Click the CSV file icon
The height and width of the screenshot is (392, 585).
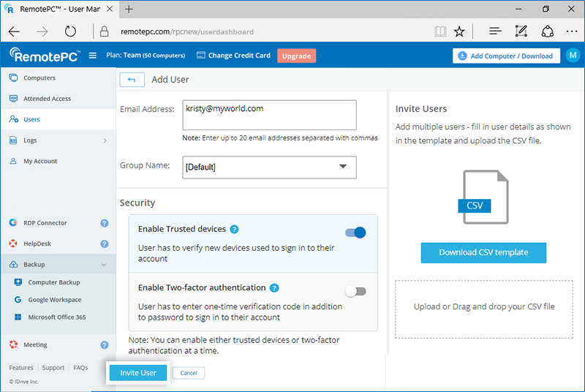pyautogui.click(x=483, y=197)
